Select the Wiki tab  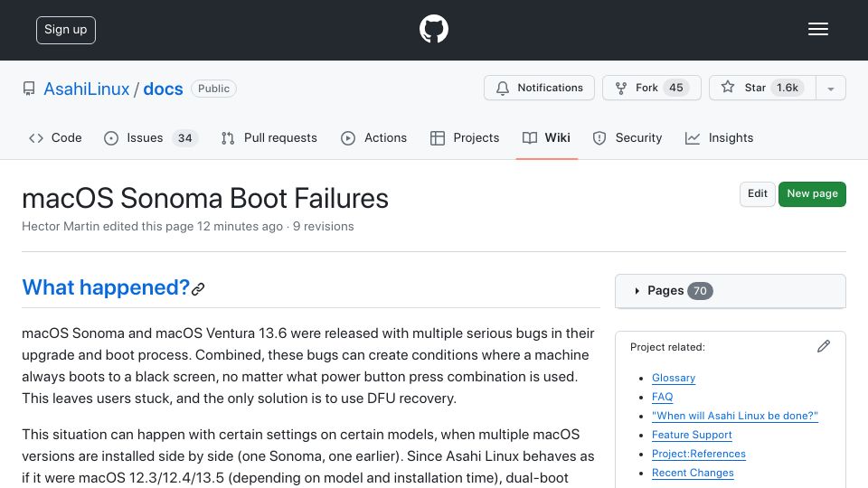(546, 137)
